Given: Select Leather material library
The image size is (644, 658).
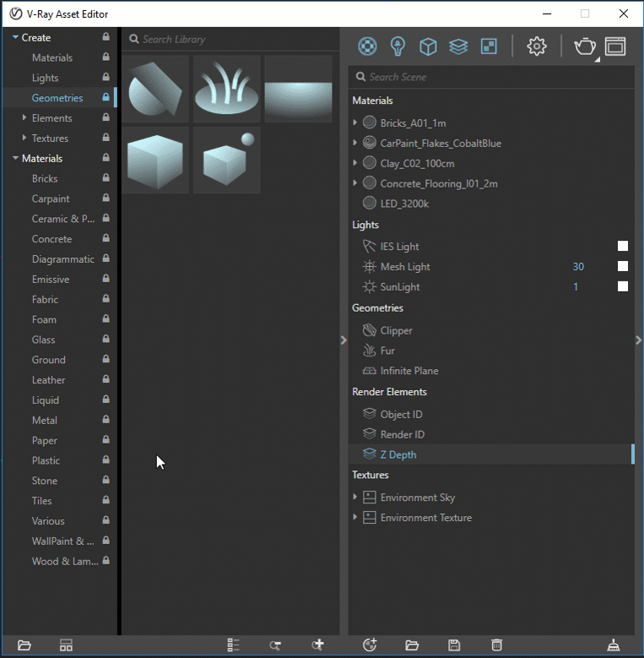Looking at the screenshot, I should [x=49, y=380].
